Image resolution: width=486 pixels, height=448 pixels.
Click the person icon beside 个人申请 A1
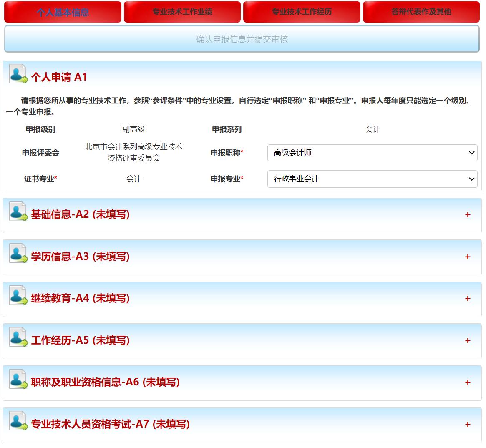tap(18, 74)
